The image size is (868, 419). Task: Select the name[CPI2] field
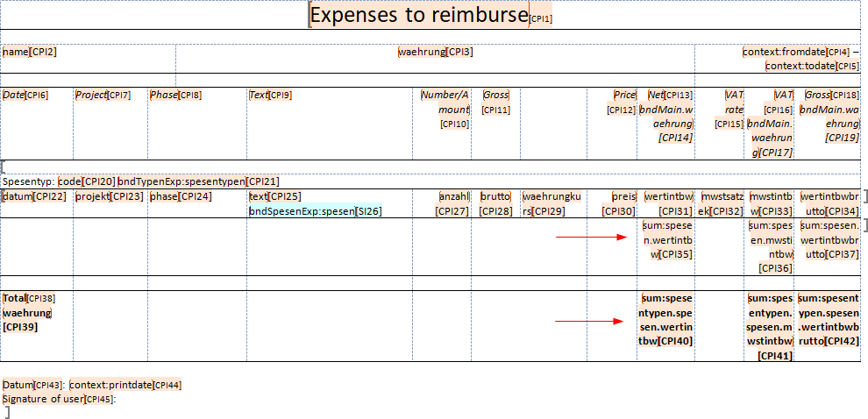pyautogui.click(x=29, y=53)
